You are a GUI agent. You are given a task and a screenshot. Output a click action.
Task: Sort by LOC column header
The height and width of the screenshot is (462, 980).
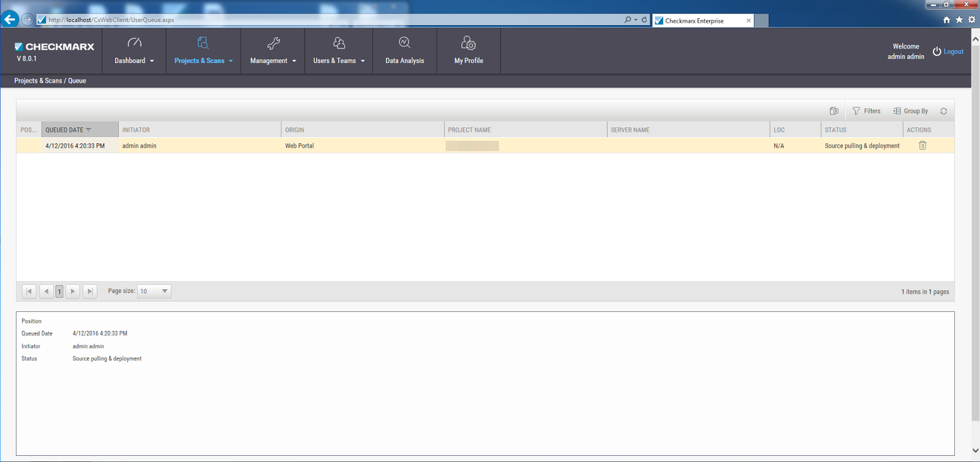point(796,129)
